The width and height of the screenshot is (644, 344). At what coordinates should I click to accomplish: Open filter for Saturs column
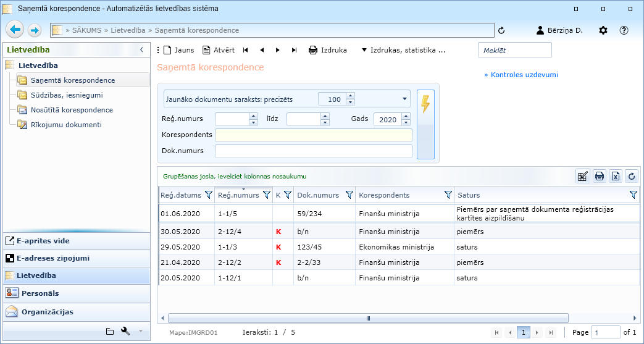633,195
